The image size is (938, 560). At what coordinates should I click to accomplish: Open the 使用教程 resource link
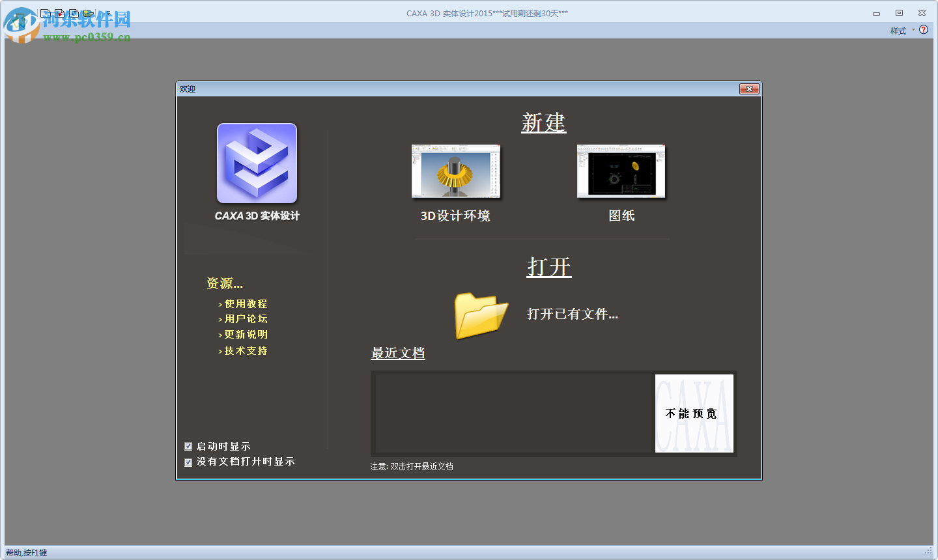(246, 304)
